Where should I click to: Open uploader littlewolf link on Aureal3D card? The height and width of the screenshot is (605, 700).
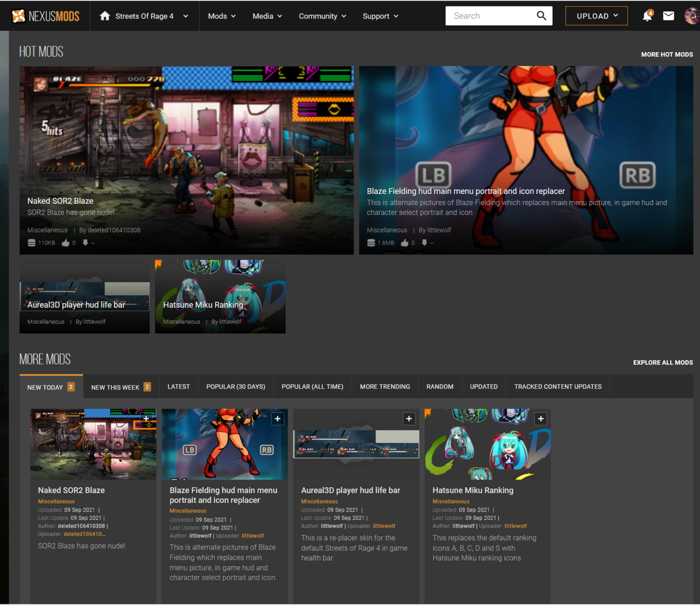pos(384,526)
